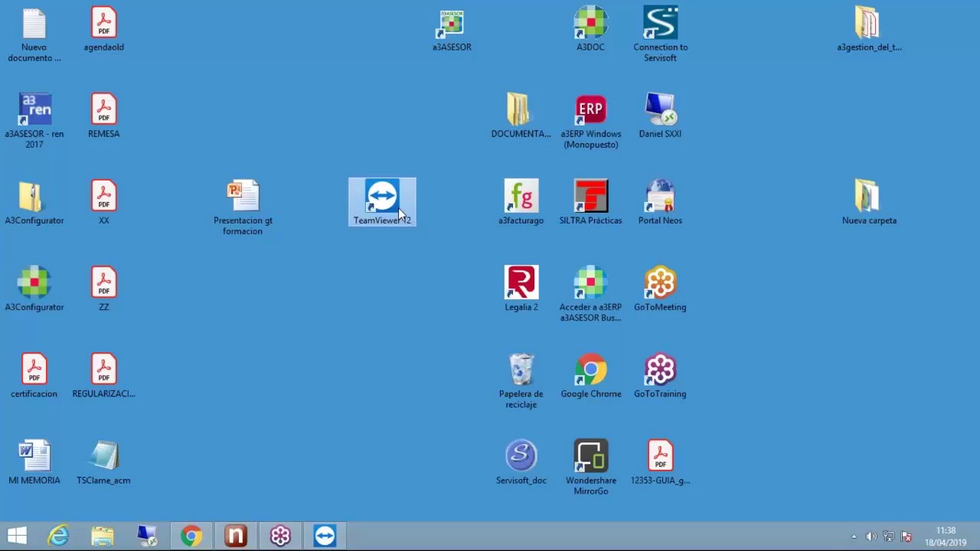The width and height of the screenshot is (980, 551).
Task: Select the Wondershare MirrorGo desktop icon
Action: (590, 468)
